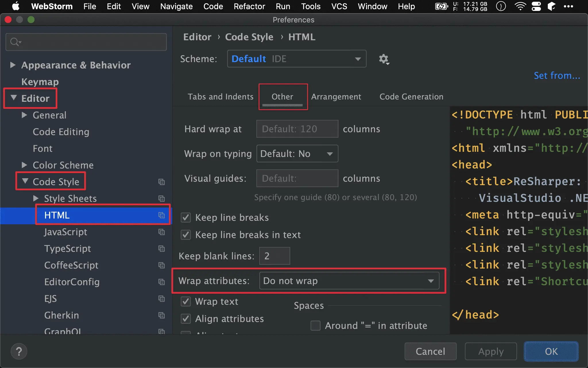The width and height of the screenshot is (588, 368).
Task: Click the copy icon next to TypeScript
Action: pyautogui.click(x=162, y=249)
